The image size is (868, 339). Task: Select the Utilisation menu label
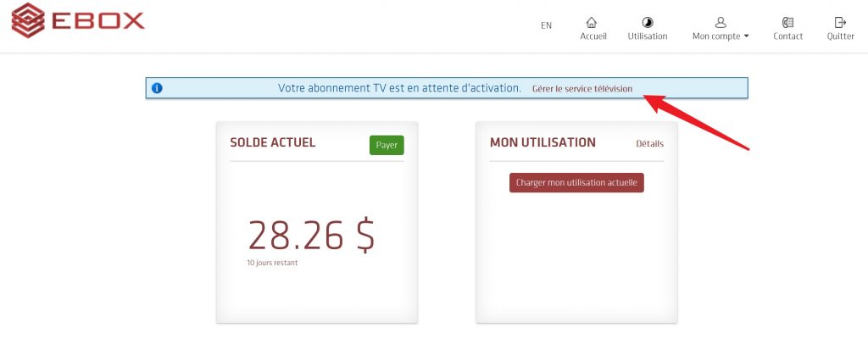point(647,36)
